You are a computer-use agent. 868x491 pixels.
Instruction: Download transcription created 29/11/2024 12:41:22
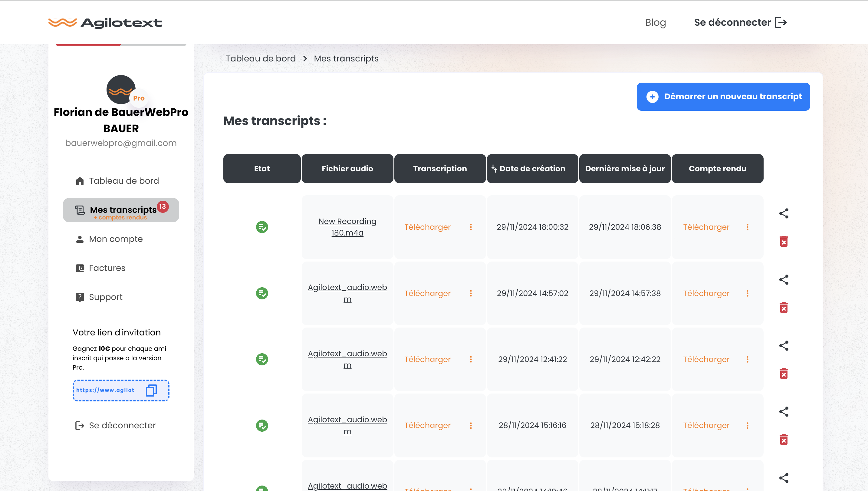(427, 360)
